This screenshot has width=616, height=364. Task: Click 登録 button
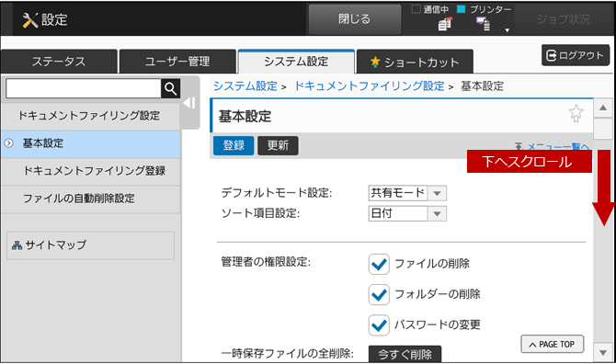coord(234,145)
